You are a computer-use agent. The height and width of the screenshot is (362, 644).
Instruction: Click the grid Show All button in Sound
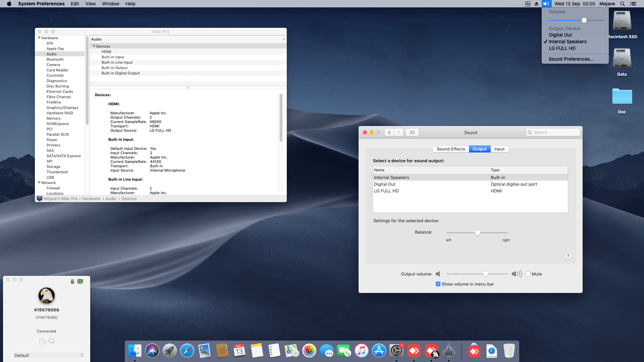[412, 132]
